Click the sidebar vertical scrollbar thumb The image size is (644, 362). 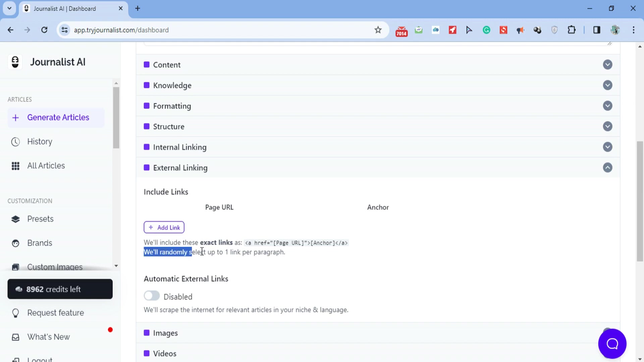(116, 117)
